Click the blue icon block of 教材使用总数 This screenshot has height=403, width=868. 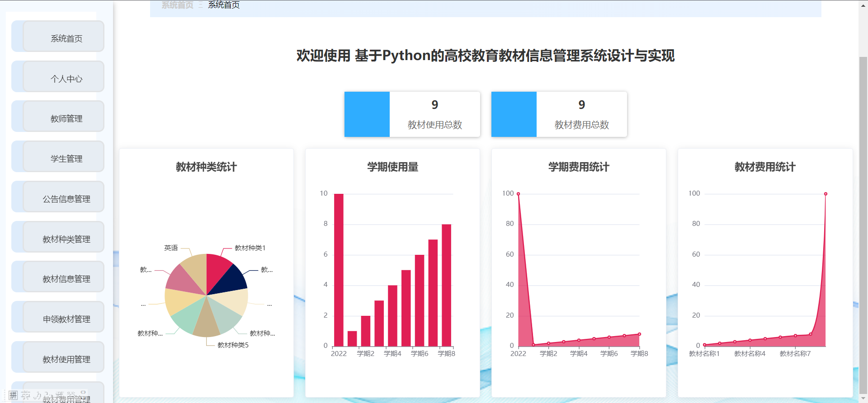click(x=367, y=114)
